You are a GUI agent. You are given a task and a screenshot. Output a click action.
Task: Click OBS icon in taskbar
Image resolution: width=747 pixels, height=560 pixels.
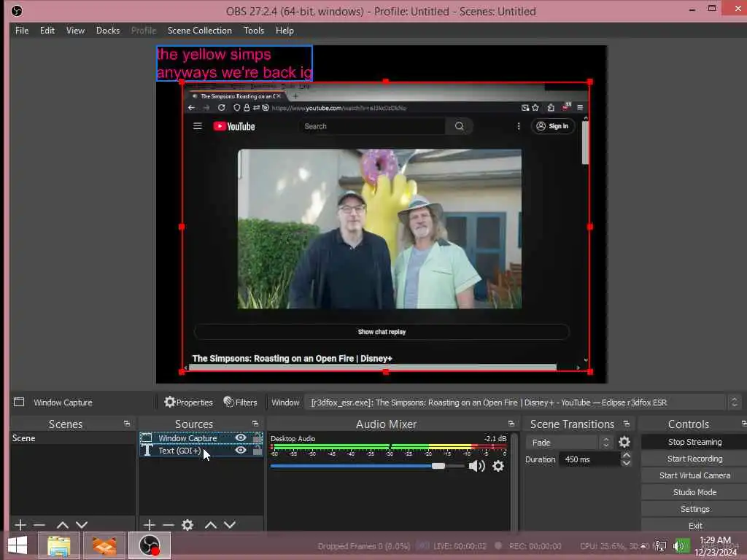click(149, 545)
